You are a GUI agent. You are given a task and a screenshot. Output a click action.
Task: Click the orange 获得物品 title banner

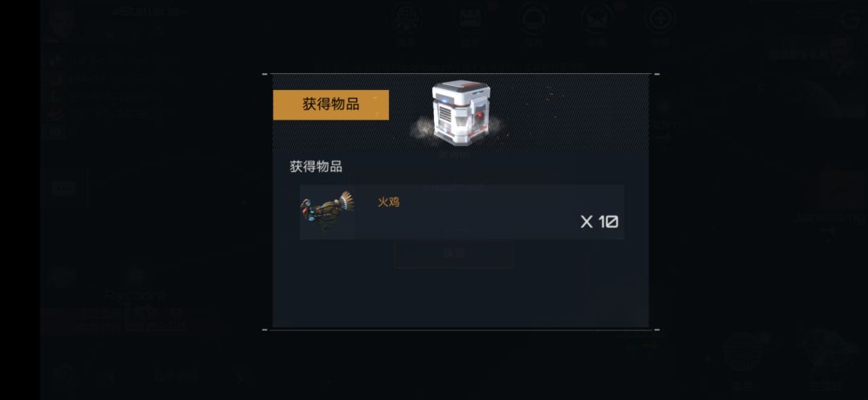pyautogui.click(x=330, y=104)
